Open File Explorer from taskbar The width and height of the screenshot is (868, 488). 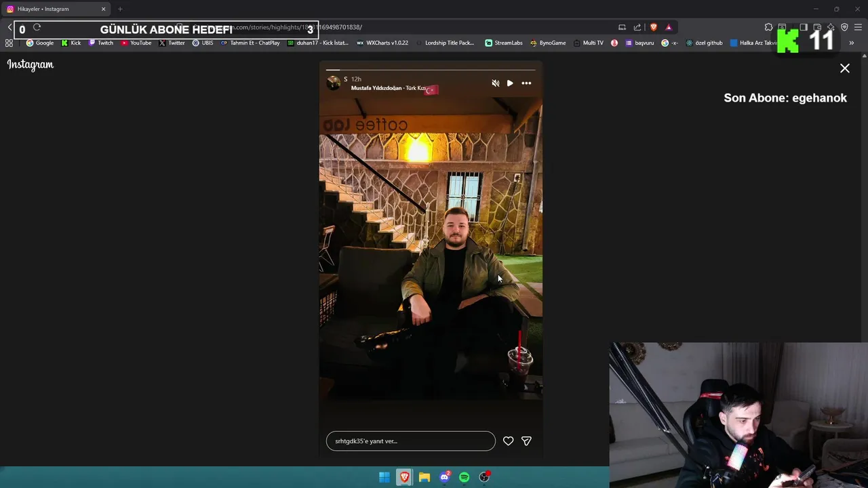[x=425, y=477]
